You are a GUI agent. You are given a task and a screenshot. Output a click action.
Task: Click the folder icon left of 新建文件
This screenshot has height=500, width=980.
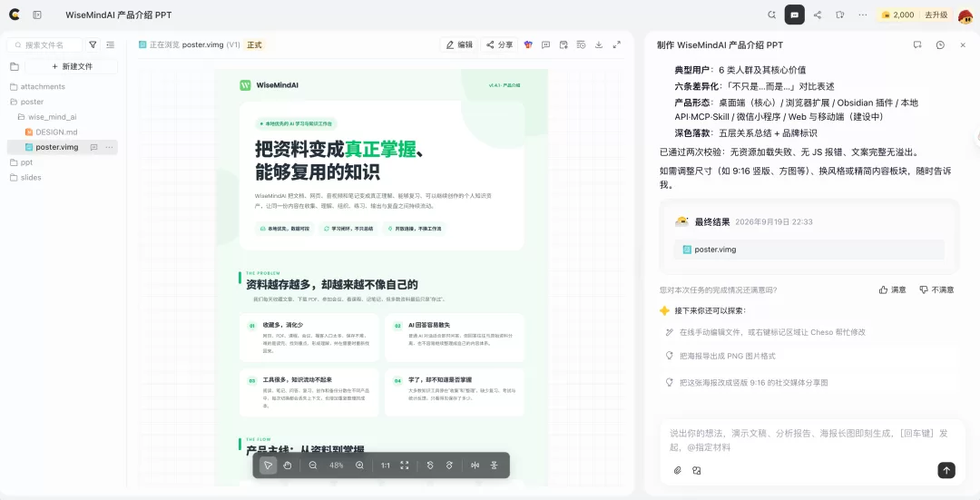coord(15,66)
